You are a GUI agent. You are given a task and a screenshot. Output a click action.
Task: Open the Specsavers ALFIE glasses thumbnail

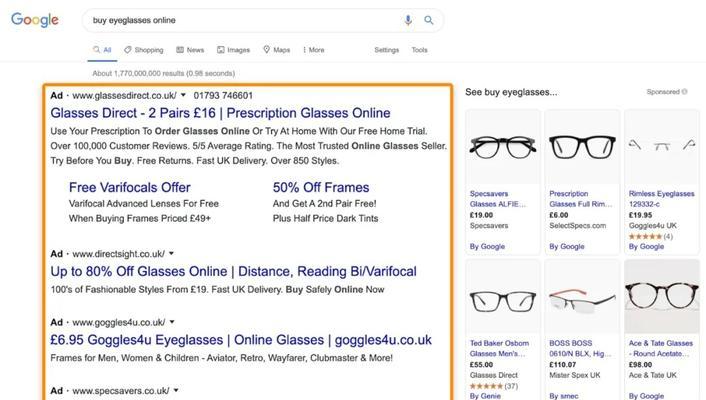pyautogui.click(x=502, y=147)
